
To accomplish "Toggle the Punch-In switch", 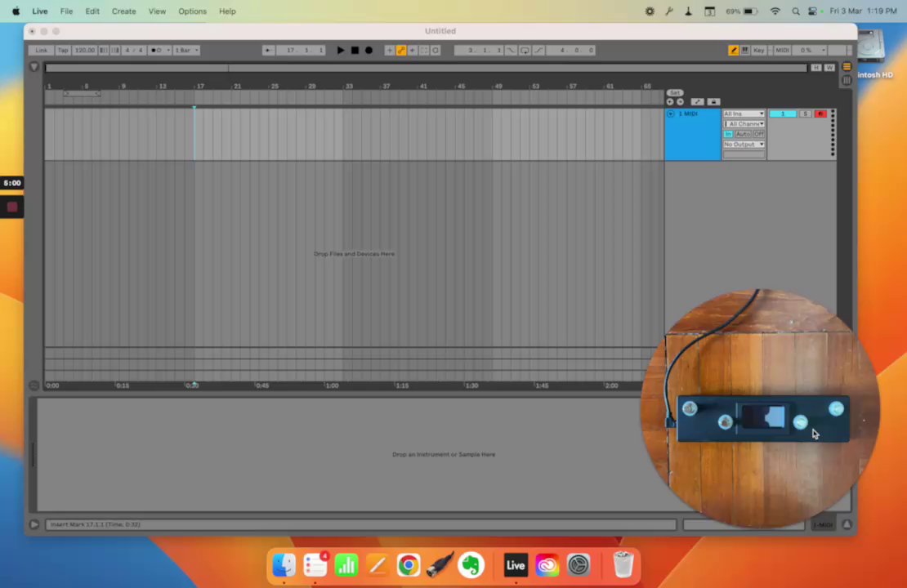I will tap(511, 51).
